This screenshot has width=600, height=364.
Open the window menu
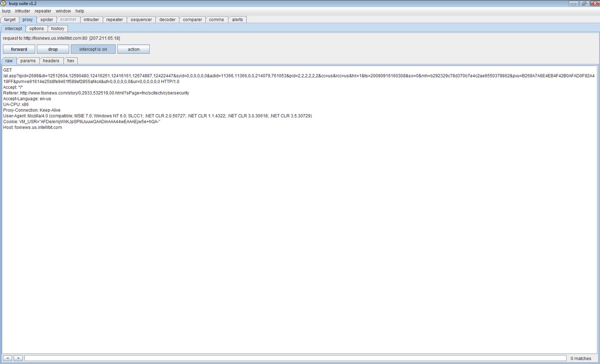click(63, 11)
